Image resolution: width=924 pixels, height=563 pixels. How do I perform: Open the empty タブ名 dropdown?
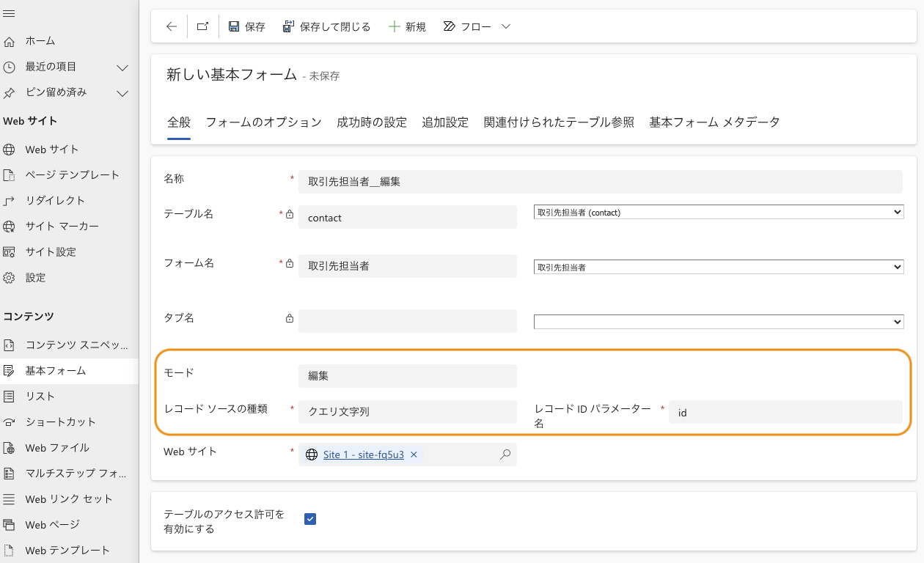[718, 322]
